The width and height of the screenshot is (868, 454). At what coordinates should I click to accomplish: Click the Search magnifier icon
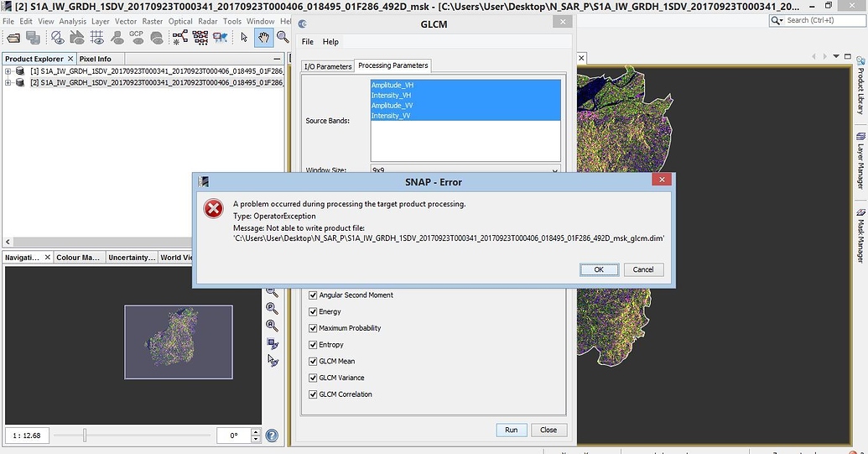click(776, 20)
